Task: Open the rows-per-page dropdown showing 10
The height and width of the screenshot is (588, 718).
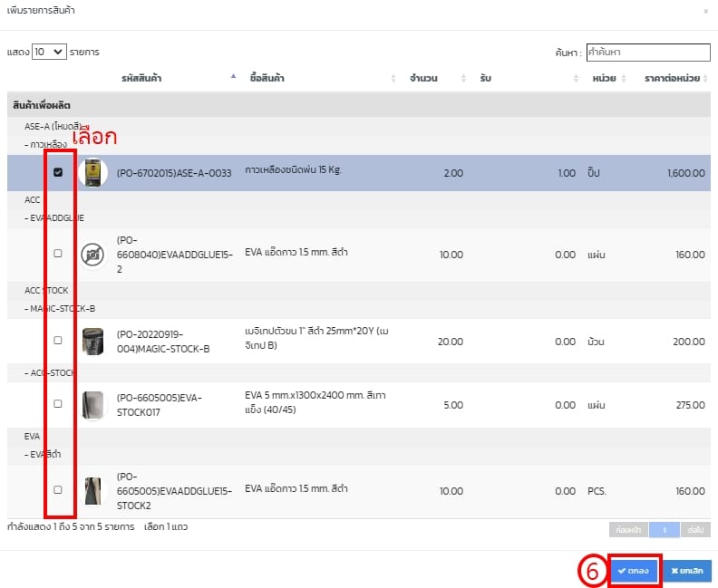Action: click(x=49, y=52)
